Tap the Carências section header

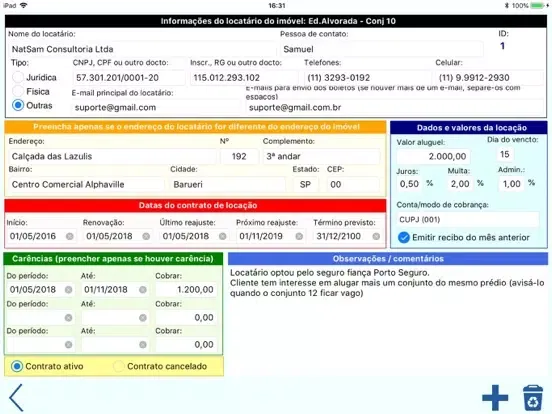point(113,259)
